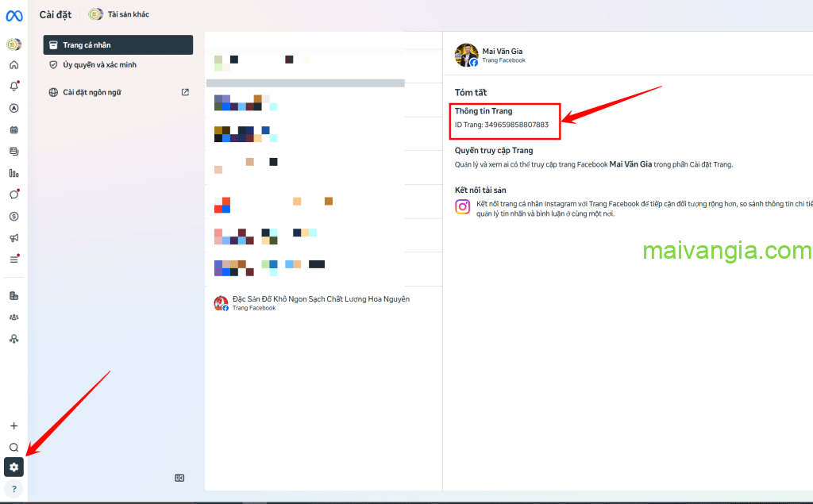Open the Ads megaphone icon
Viewport: 813px width, 504px height.
pyautogui.click(x=13, y=237)
